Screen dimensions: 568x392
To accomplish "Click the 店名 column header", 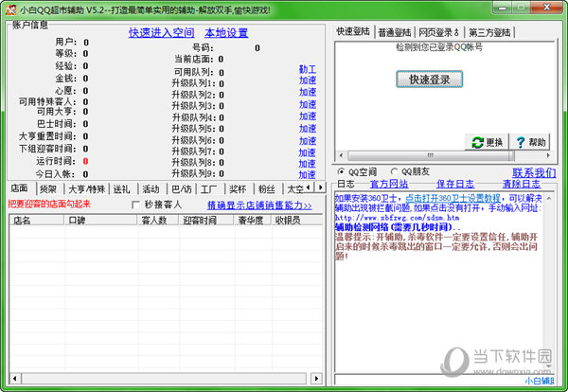I will (37, 220).
